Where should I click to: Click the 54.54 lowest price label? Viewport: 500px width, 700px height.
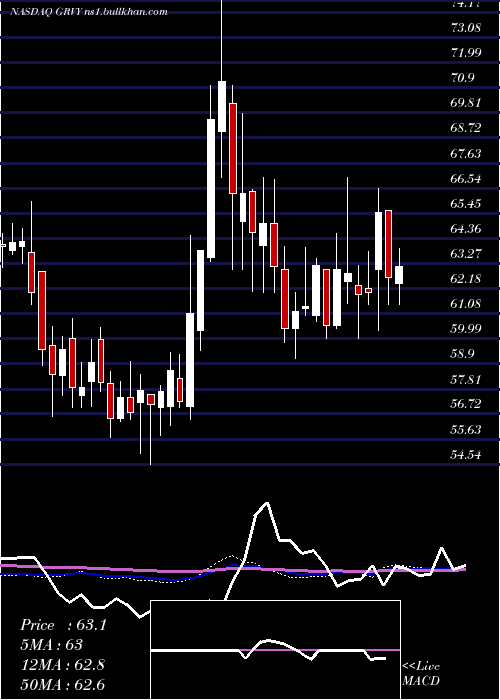click(x=466, y=455)
